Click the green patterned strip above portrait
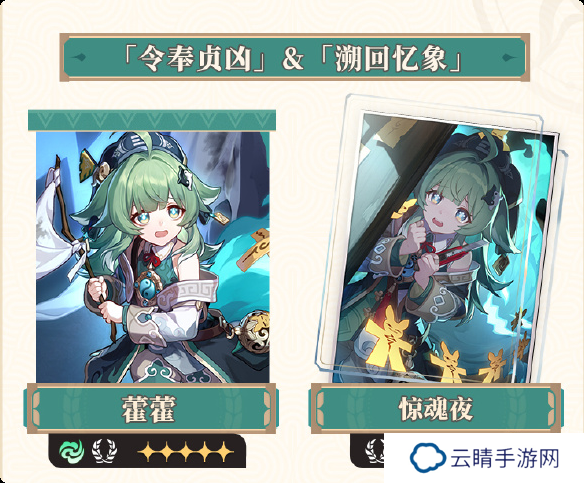This screenshot has height=483, width=584. tap(152, 120)
